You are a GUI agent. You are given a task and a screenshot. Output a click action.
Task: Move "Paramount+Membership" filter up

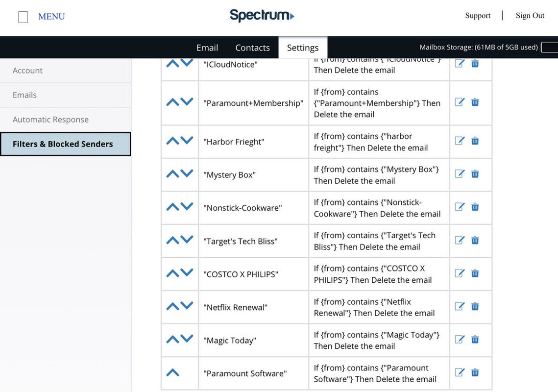pos(172,102)
